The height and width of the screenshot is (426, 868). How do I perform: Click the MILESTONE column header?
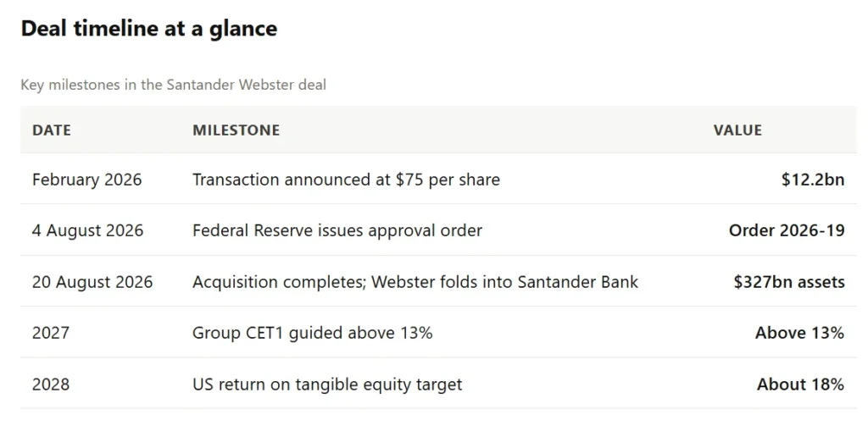236,130
